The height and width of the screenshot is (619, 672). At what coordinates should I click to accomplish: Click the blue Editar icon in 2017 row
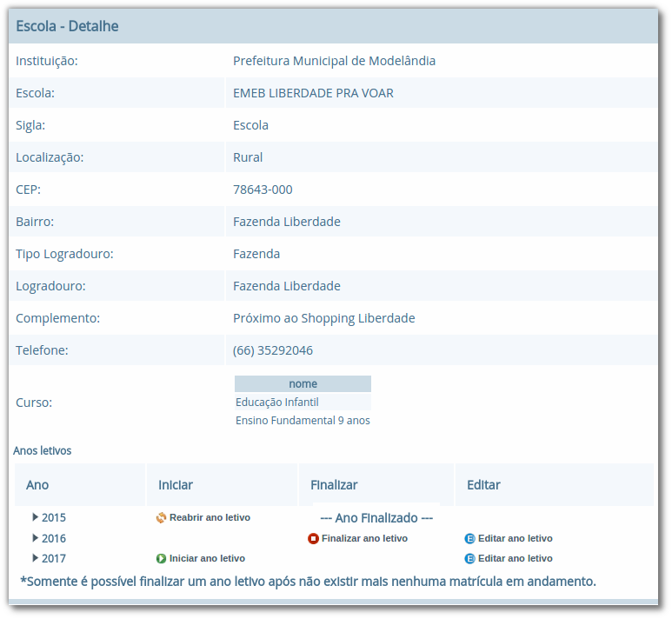coord(470,558)
